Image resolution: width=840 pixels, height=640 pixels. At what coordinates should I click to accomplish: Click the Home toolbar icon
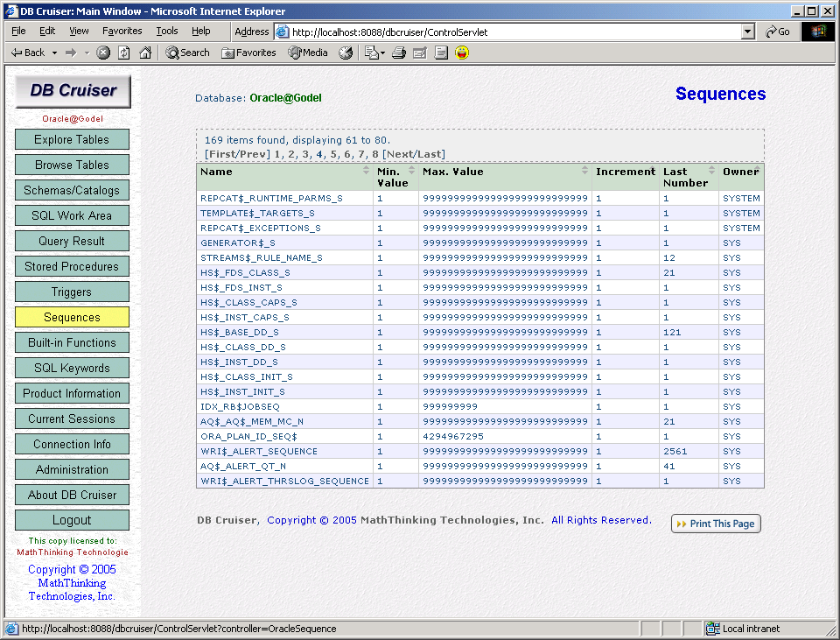coord(145,53)
